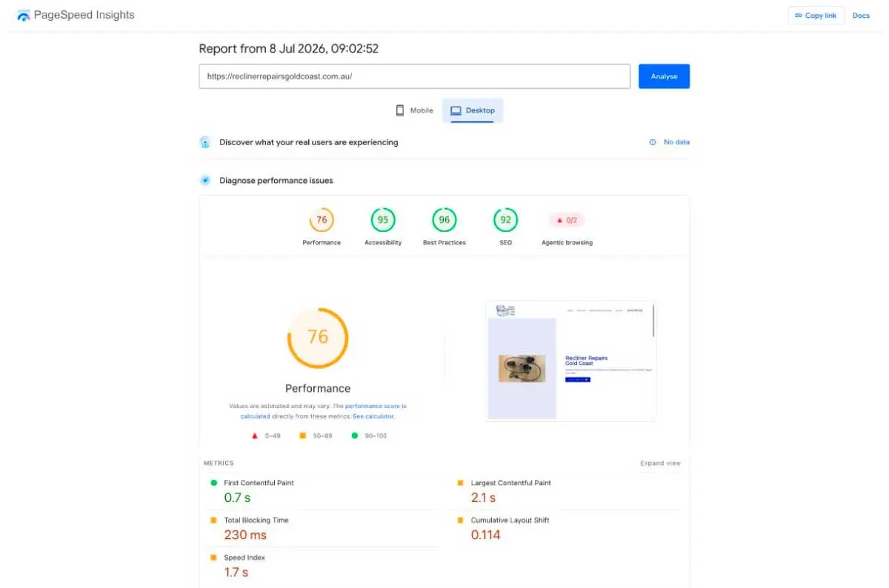The height and width of the screenshot is (588, 889).
Task: Click the Total Blocking Time orange square
Action: 213,520
